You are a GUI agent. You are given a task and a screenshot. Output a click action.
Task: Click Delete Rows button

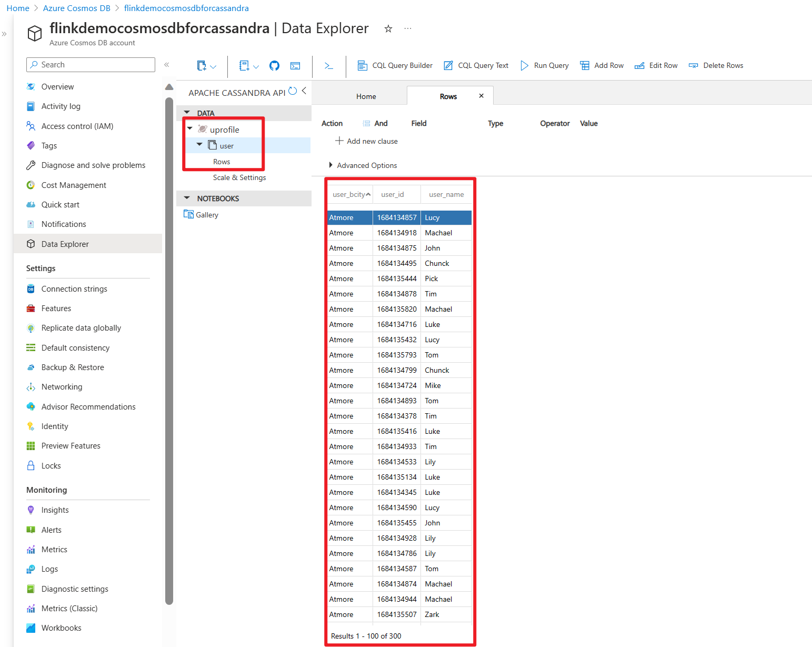point(716,66)
